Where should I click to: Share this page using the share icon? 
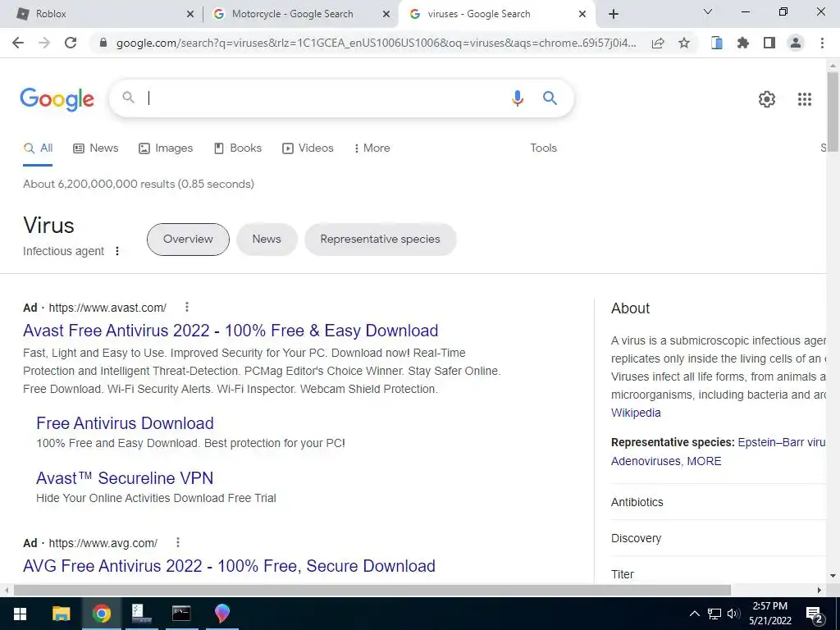click(x=658, y=43)
